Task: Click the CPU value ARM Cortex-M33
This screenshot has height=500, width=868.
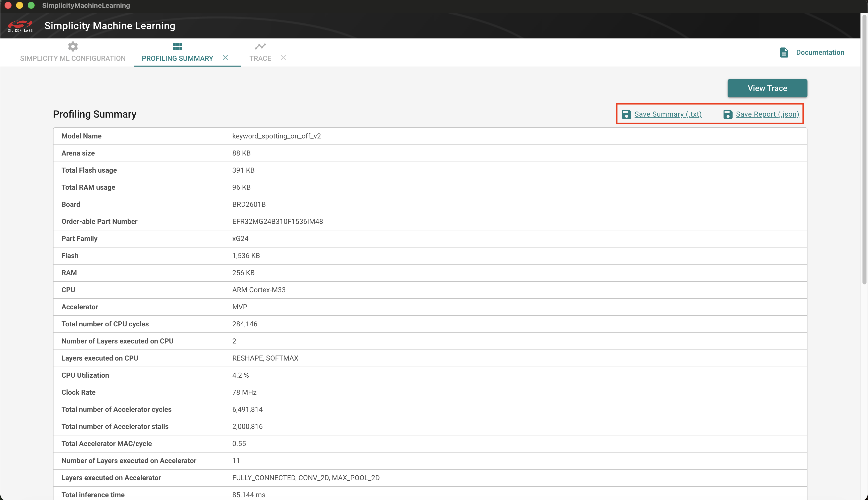Action: [259, 290]
